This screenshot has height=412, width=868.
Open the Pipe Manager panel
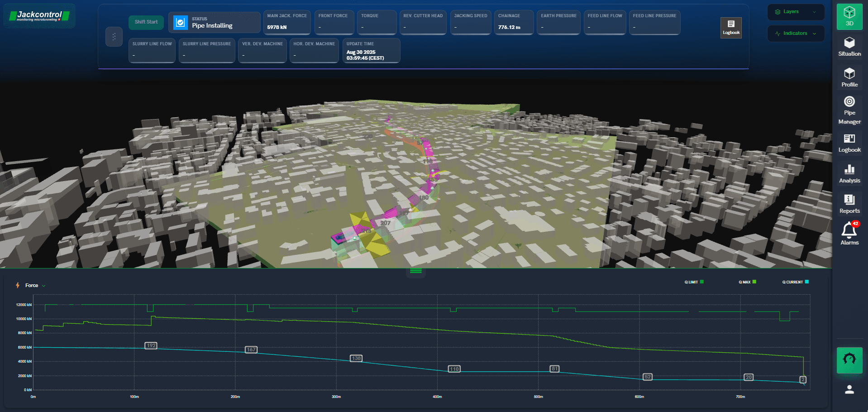(x=849, y=110)
